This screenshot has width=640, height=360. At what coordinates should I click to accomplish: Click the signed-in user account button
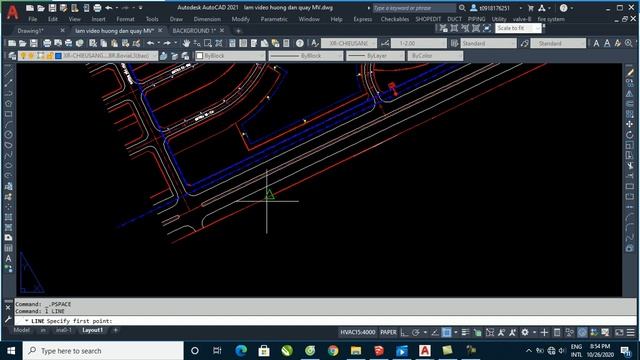tap(491, 8)
